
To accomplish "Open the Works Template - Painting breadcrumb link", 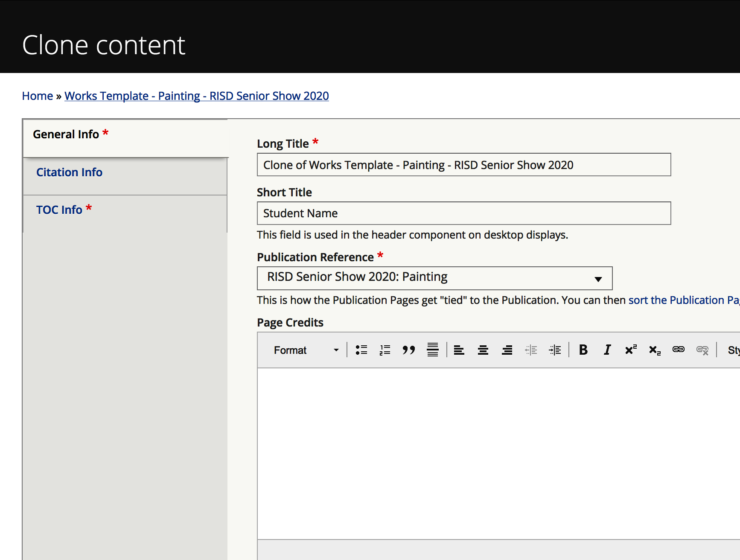I will pyautogui.click(x=197, y=96).
